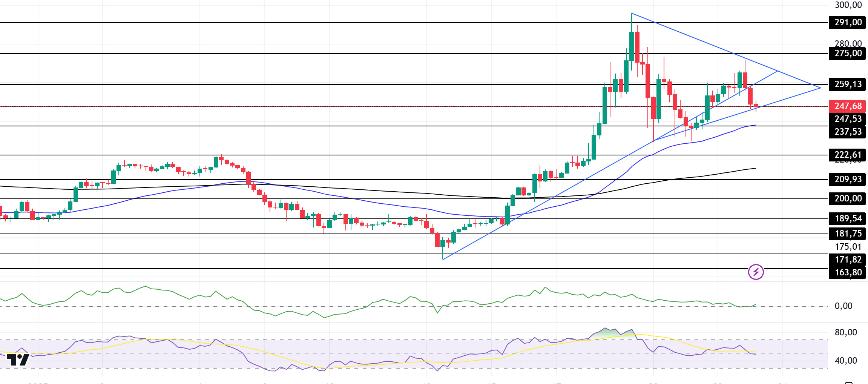Viewport: 868px width, 384px height.
Task: Select the 171,82 price level label
Action: pos(847,260)
